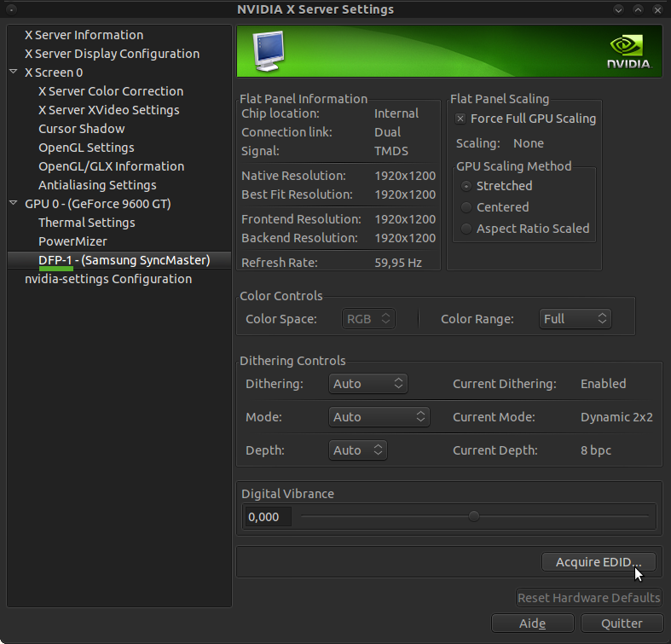Image resolution: width=671 pixels, height=644 pixels.
Task: Click the monitor icon in the green banner
Action: tap(269, 51)
